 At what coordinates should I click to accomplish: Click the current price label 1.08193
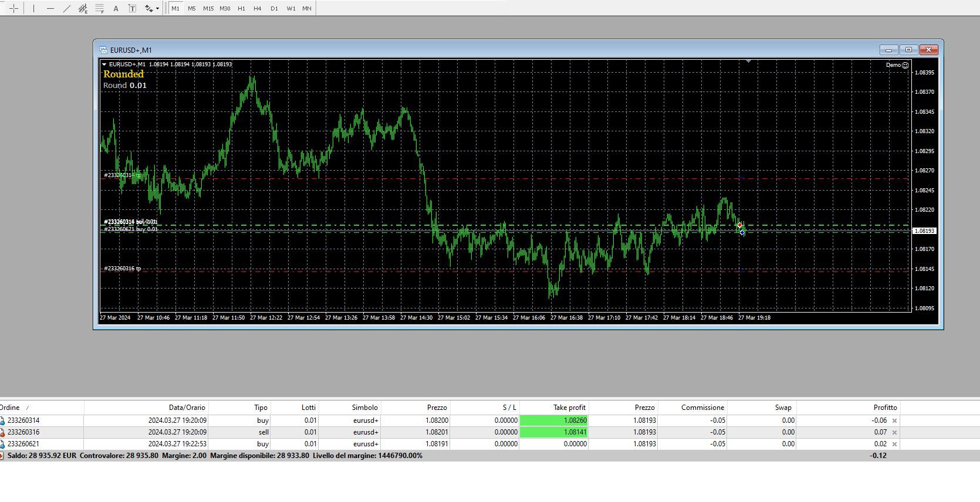924,231
